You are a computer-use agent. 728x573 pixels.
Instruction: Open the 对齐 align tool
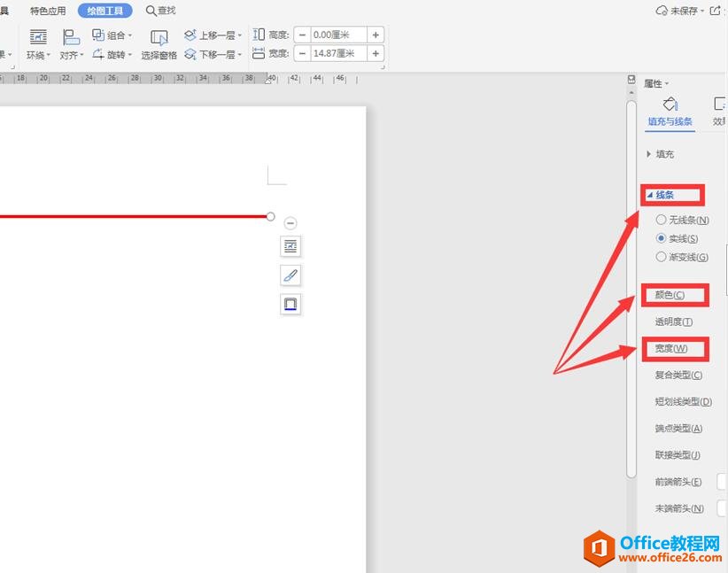(71, 37)
